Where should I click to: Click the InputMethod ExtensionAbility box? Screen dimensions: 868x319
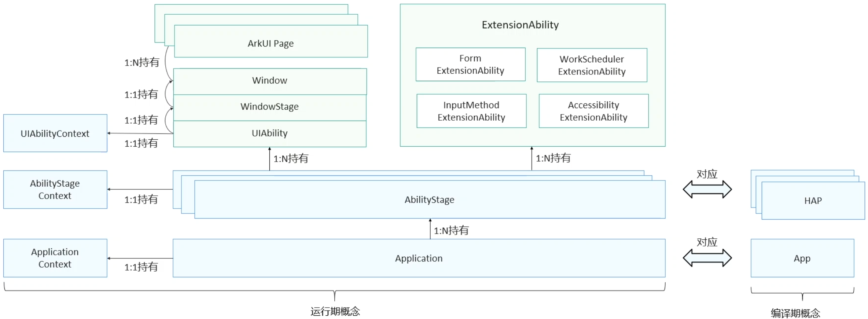click(x=472, y=111)
